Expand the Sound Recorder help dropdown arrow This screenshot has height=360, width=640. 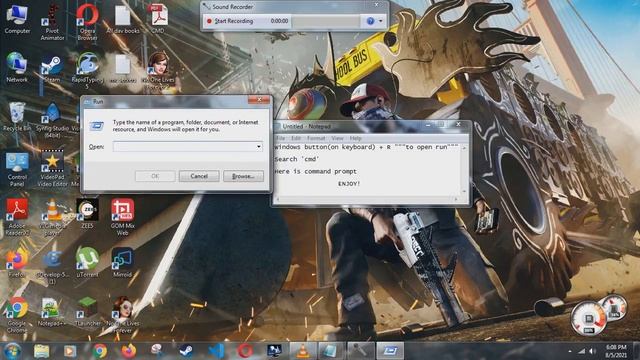tap(381, 21)
